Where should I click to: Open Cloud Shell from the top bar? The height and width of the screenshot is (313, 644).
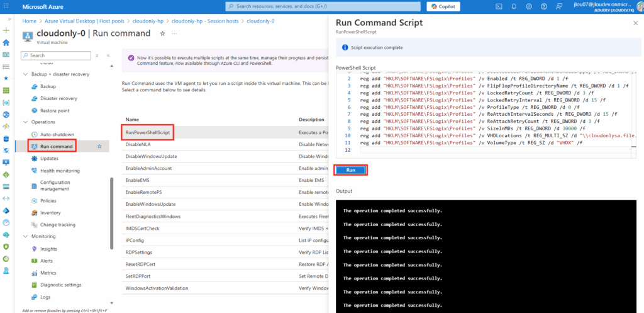pos(498,6)
